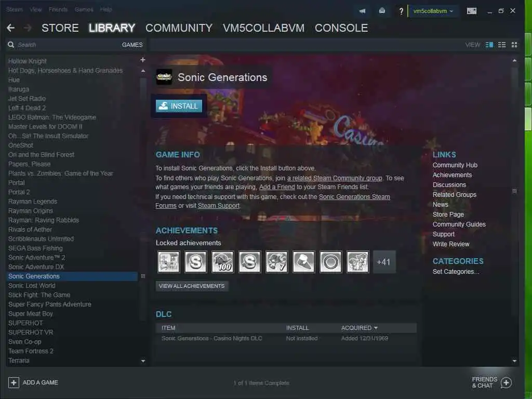532x399 pixels.
Task: Switch to the CONSOLE tab
Action: [341, 28]
